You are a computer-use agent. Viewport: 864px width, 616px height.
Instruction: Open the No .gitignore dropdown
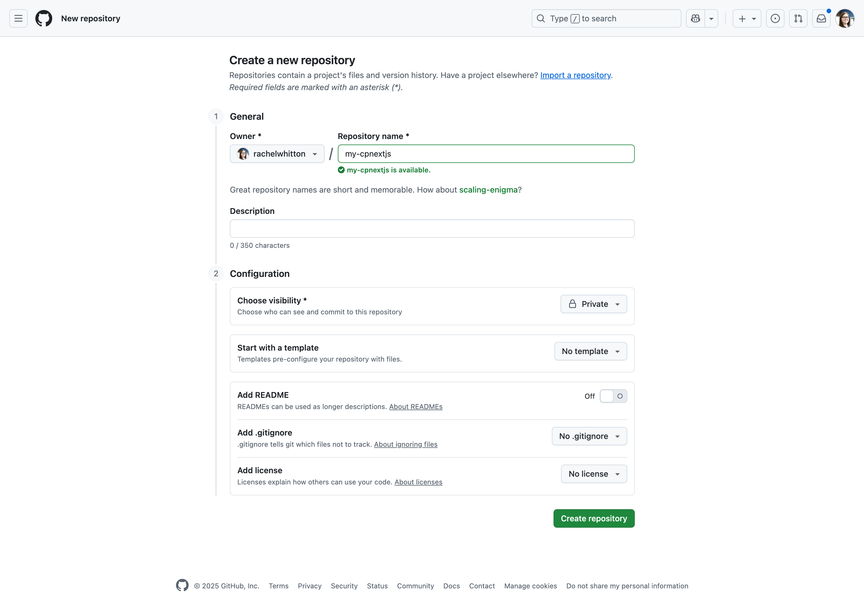coord(588,436)
